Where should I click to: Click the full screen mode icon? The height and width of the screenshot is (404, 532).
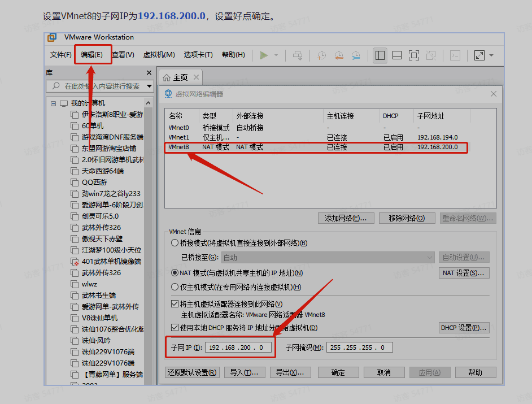point(413,55)
